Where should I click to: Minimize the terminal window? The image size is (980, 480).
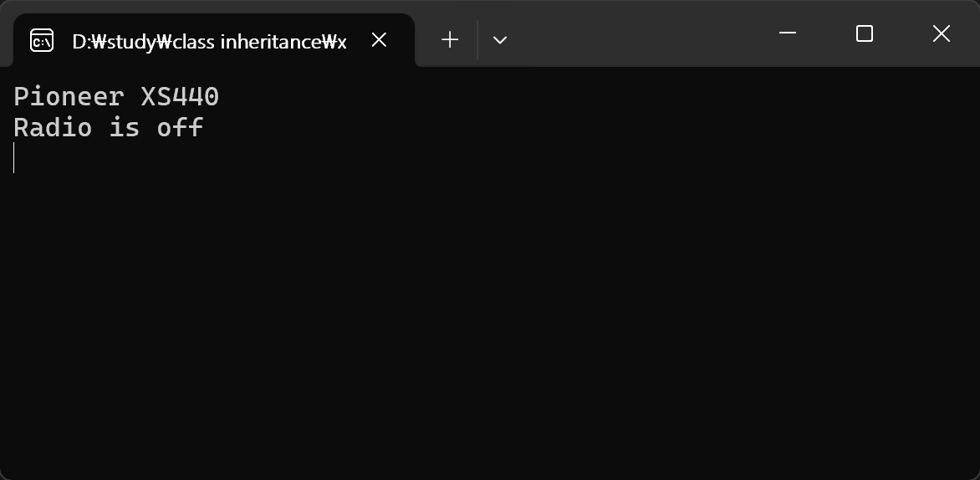coord(787,33)
